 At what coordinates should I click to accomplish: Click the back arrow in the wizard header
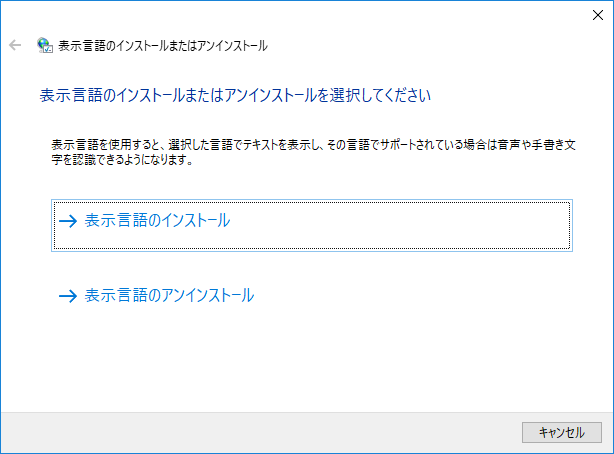click(15, 45)
